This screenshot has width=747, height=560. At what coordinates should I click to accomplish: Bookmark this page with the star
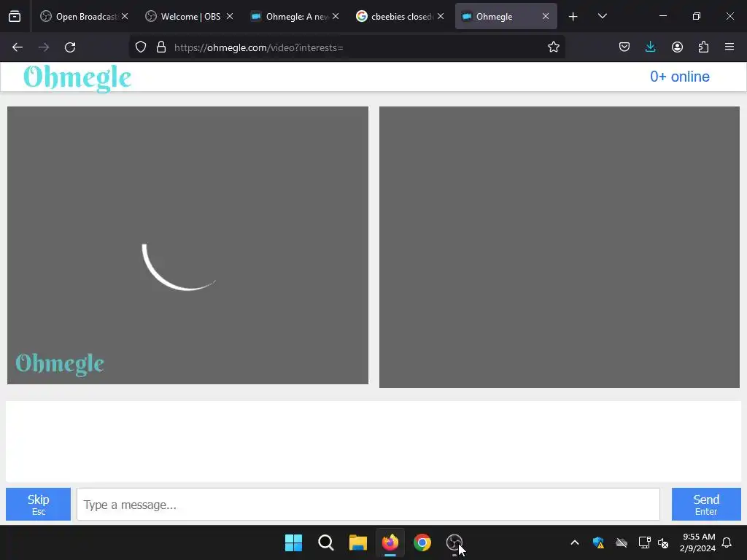553,47
